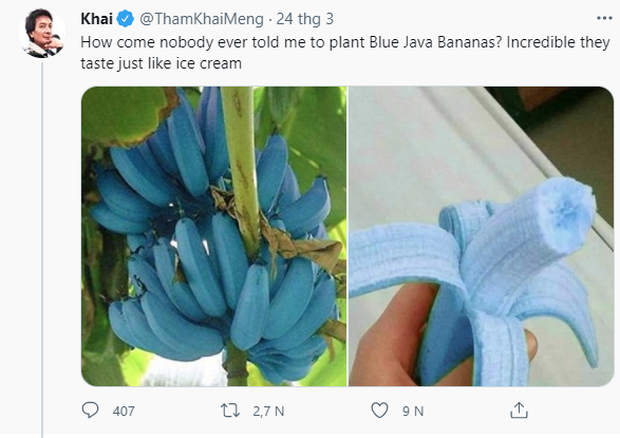Viewport: 620px width, 438px height.
Task: Click the 407 replies count
Action: (124, 410)
